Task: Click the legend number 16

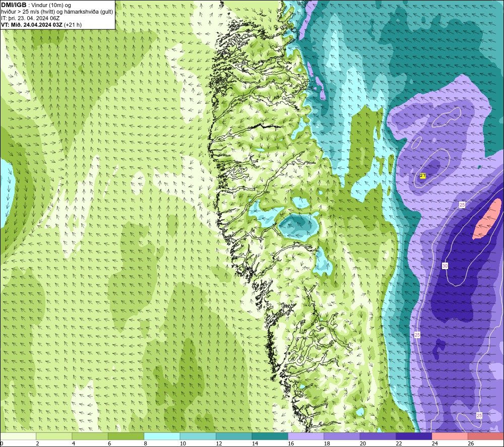Action: pos(291,443)
